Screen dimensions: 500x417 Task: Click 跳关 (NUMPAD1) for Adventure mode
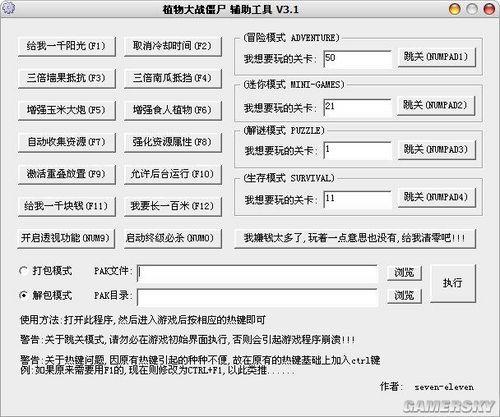[x=436, y=57]
